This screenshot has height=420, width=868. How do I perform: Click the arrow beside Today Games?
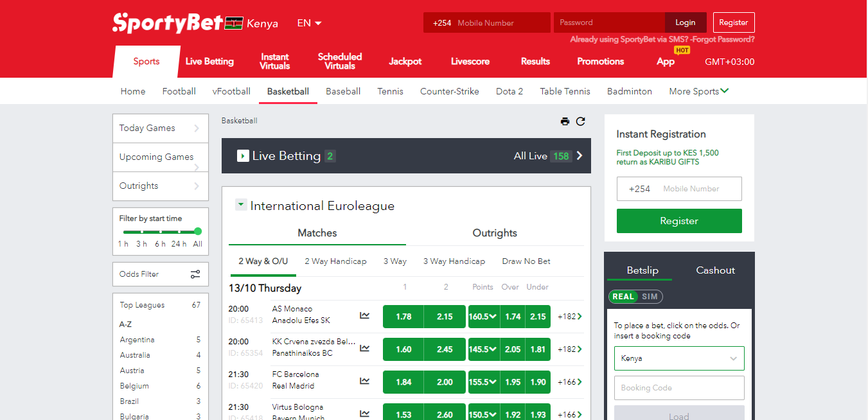(x=197, y=128)
